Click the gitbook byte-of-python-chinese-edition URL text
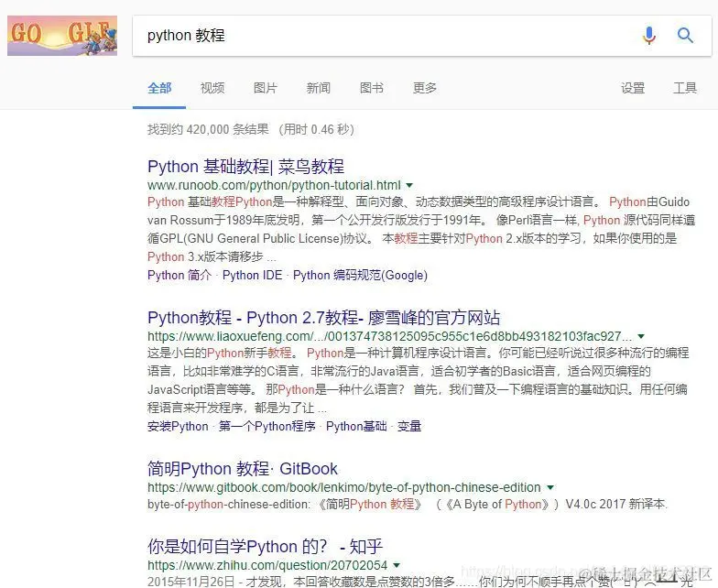Image resolution: width=718 pixels, height=588 pixels. pyautogui.click(x=344, y=487)
